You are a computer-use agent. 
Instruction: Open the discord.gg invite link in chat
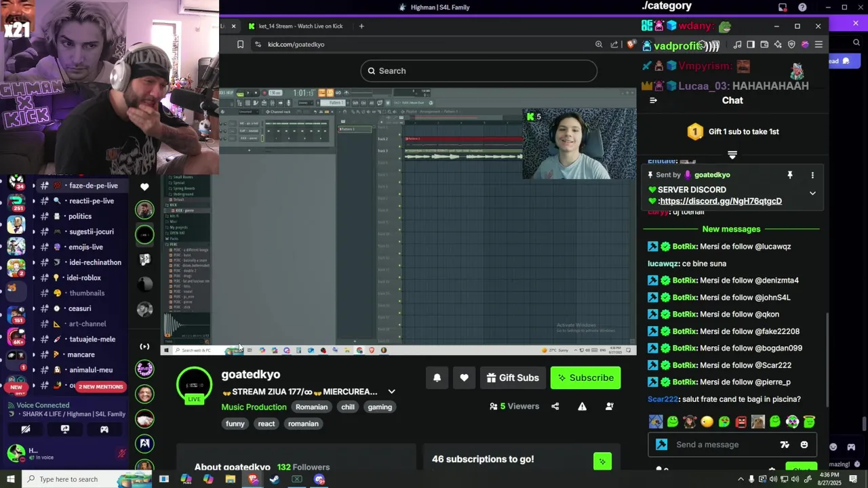(721, 201)
